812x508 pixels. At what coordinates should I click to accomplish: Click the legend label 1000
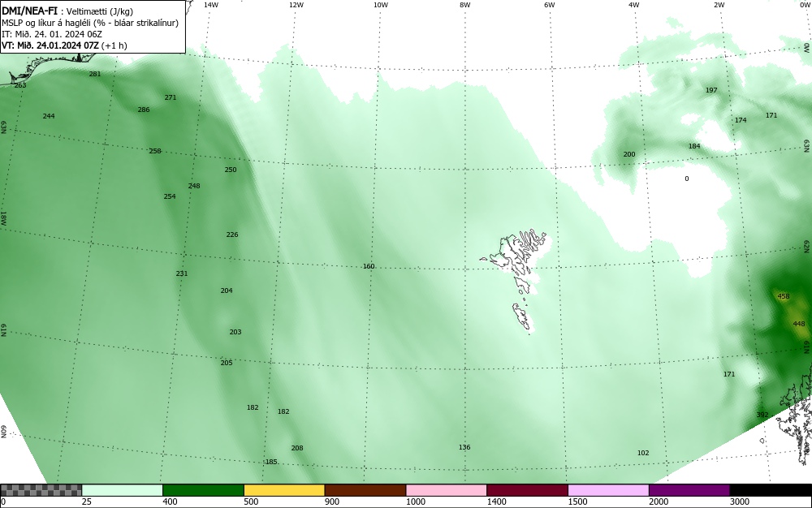click(x=415, y=502)
